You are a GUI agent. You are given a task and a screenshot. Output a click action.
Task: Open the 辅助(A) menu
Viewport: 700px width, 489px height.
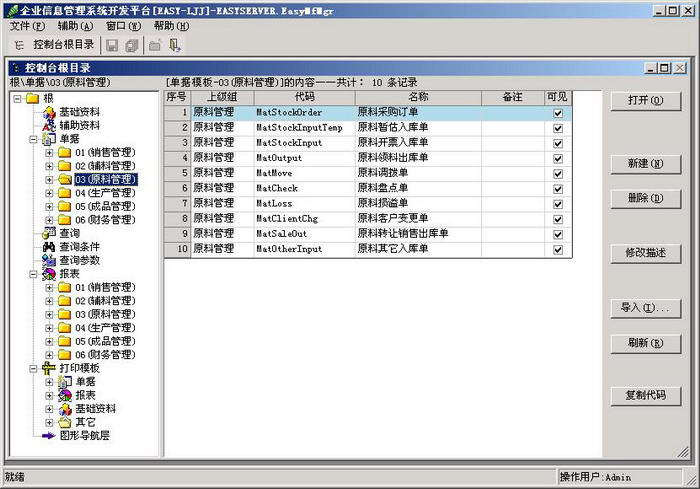(x=75, y=25)
